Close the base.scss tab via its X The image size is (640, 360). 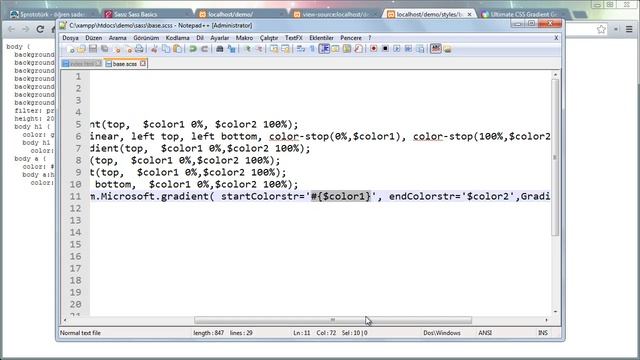pyautogui.click(x=142, y=63)
